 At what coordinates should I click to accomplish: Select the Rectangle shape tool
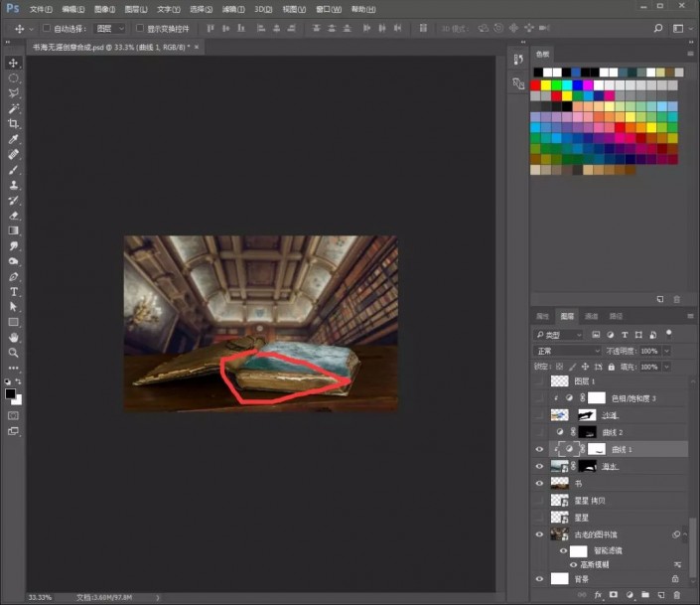click(13, 322)
